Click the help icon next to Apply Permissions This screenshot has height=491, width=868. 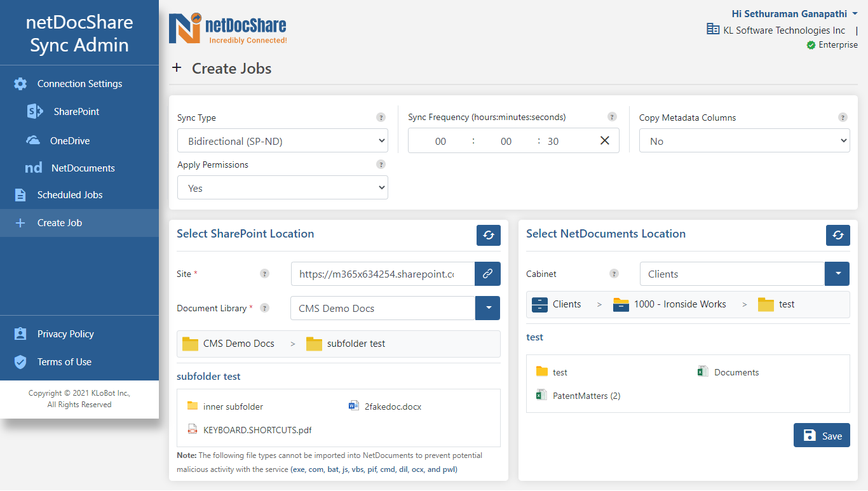[x=381, y=165]
